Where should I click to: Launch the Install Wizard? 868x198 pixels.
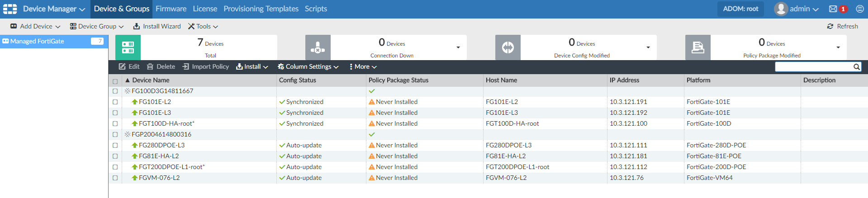(157, 26)
